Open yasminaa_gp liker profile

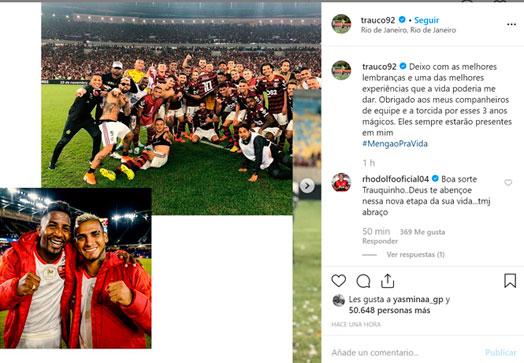418,299
